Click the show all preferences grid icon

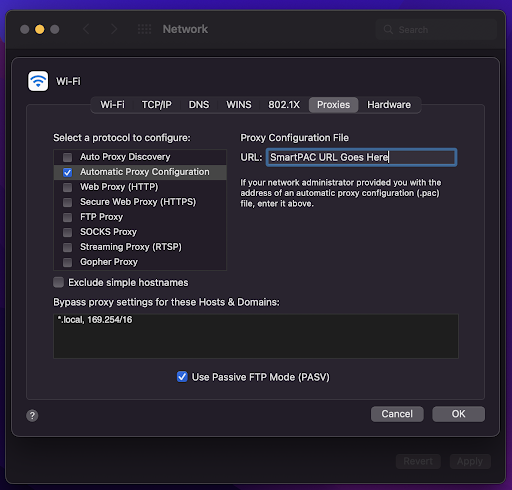[144, 29]
